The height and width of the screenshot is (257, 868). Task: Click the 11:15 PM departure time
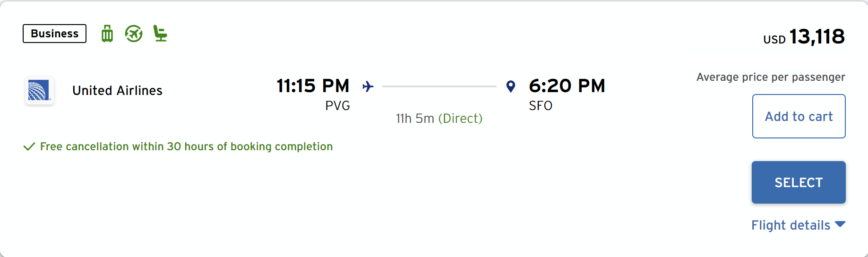(313, 86)
